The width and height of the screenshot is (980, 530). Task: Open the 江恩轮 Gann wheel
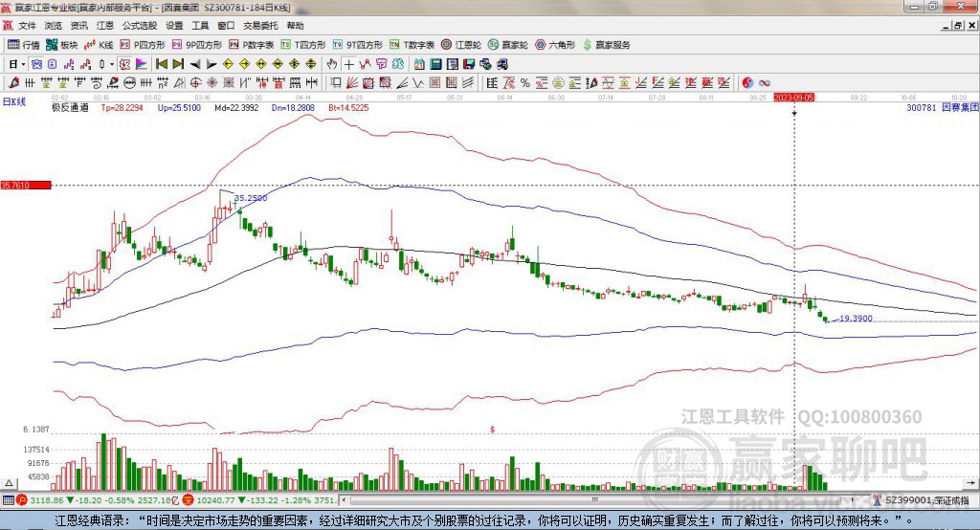461,45
